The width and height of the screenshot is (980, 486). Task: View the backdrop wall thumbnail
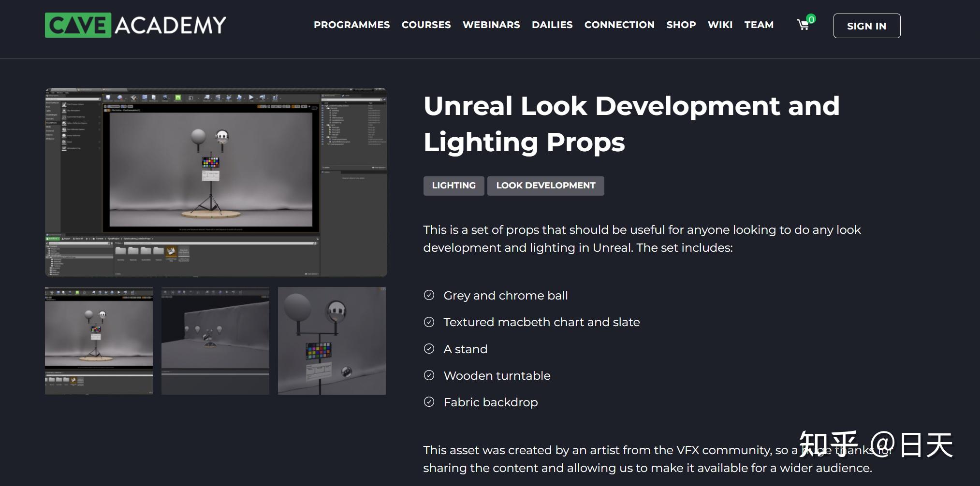pos(215,341)
